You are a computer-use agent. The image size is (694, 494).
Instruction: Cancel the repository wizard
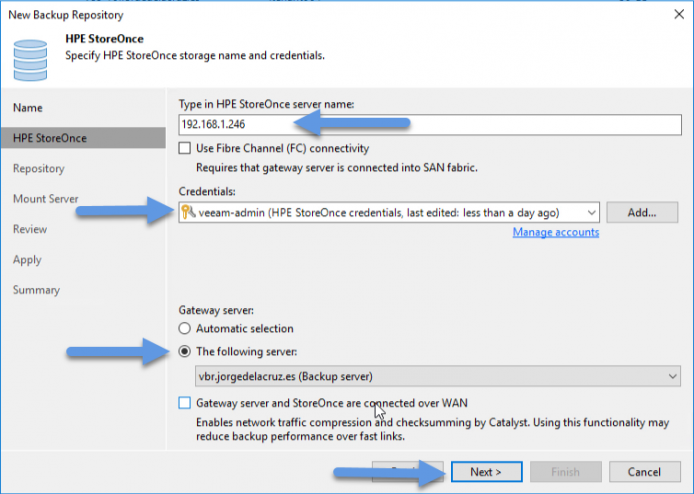pos(644,472)
